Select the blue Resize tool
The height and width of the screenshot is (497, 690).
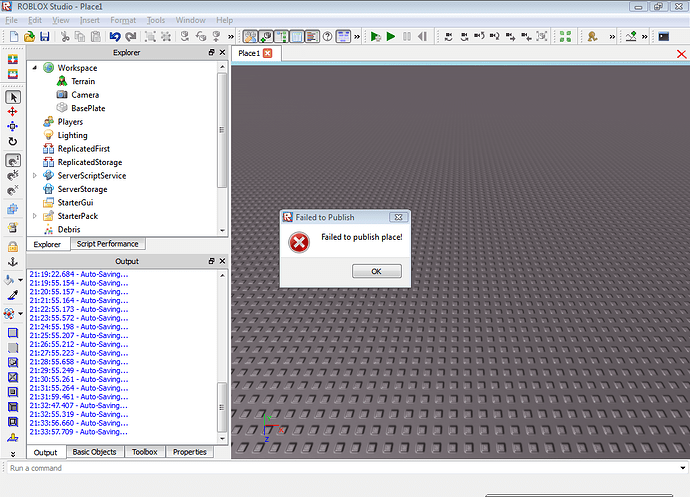[x=13, y=127]
